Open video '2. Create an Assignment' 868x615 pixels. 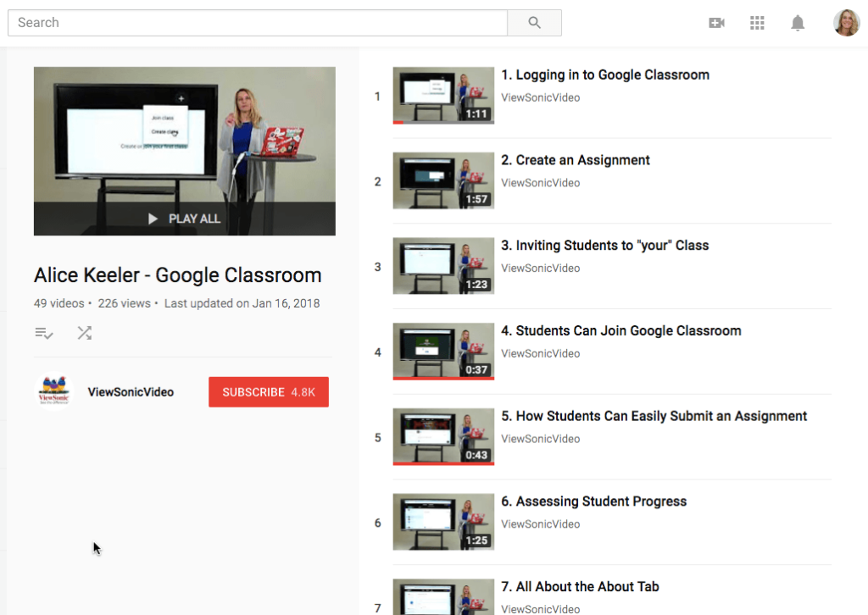(x=576, y=160)
